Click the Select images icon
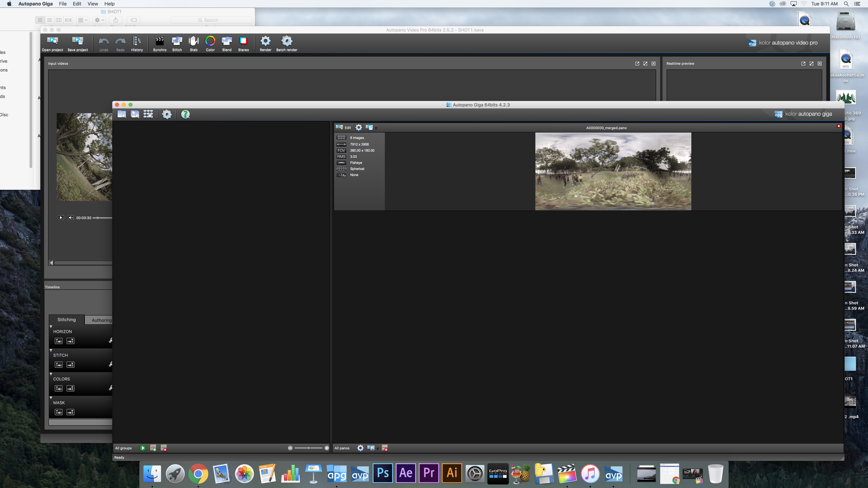 pos(135,114)
